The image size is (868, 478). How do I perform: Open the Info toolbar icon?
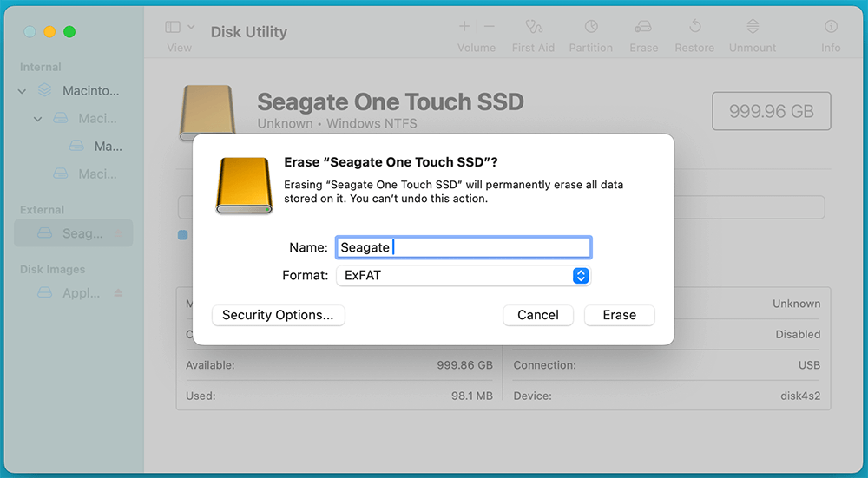pyautogui.click(x=831, y=26)
